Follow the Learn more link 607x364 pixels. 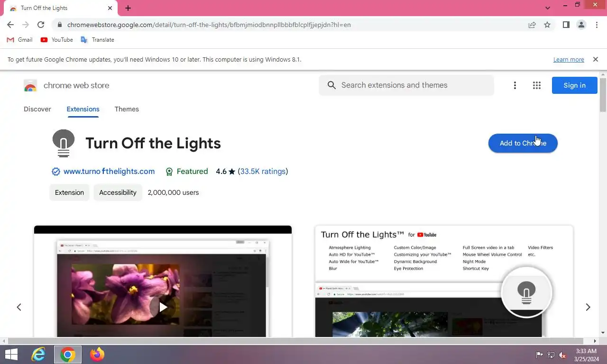pos(569,60)
